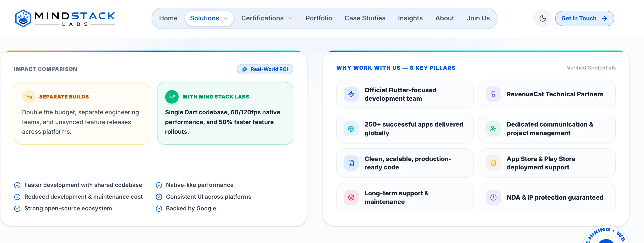Open the Join Us page

[x=478, y=18]
